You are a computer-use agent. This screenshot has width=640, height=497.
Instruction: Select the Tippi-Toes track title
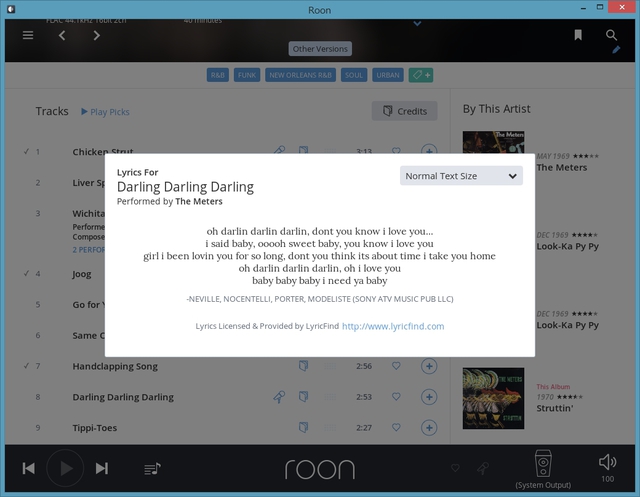[x=95, y=428]
